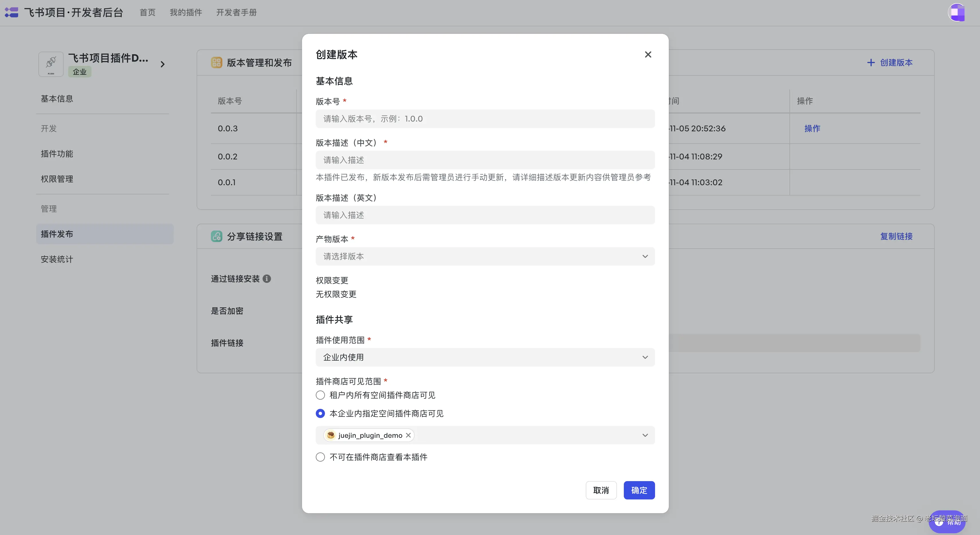
Task: Go to 我的插件 in top navigation
Action: click(186, 13)
